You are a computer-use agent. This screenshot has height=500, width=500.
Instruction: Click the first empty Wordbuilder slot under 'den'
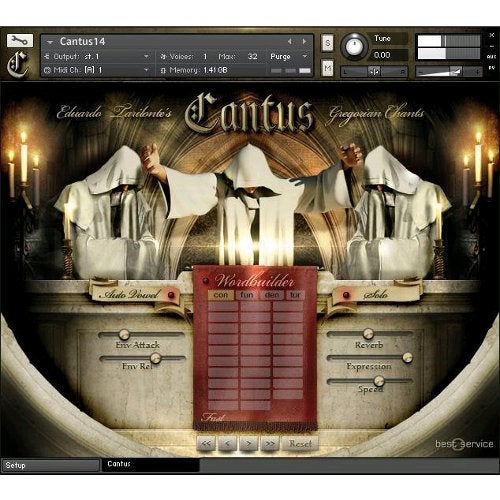click(288, 306)
